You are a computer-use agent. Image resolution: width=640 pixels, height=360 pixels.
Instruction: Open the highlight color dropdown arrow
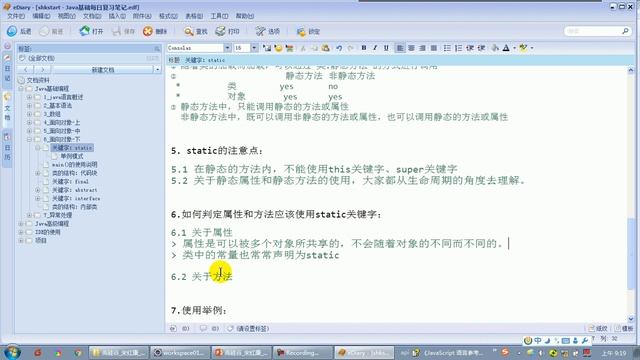[532, 48]
